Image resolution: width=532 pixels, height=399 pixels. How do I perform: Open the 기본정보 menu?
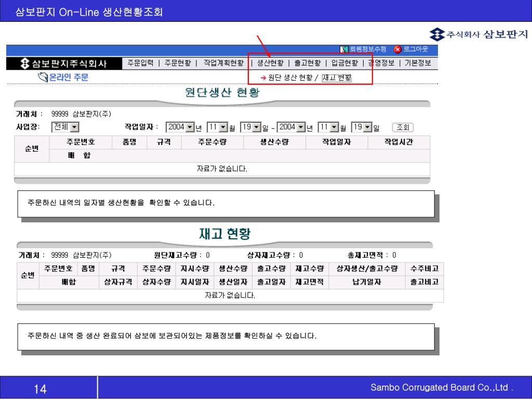click(x=418, y=63)
